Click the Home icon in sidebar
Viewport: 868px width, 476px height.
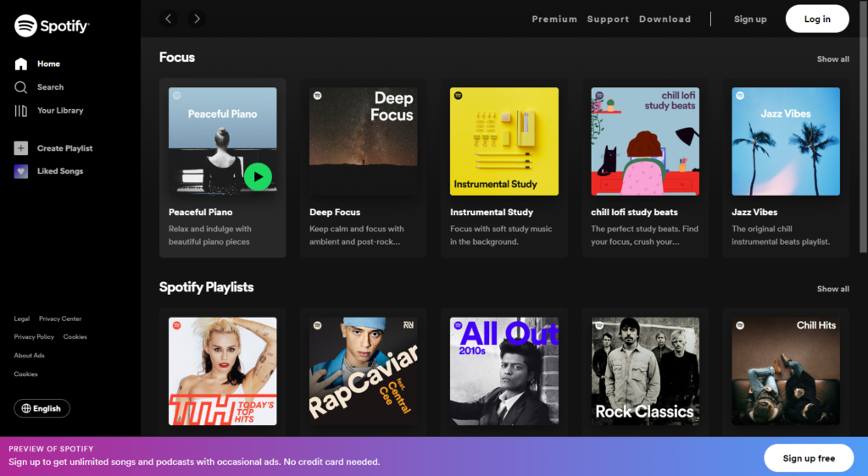[21, 64]
